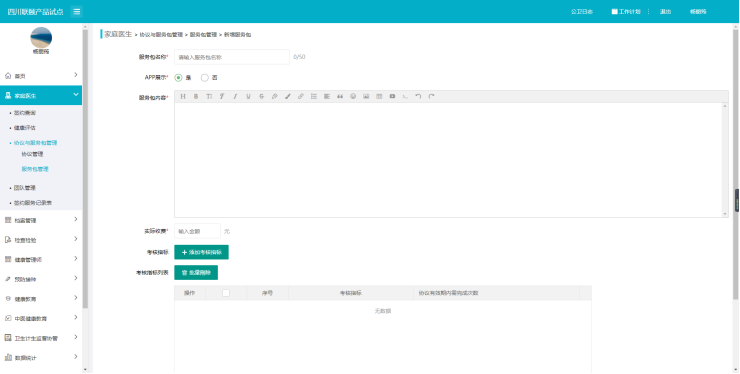740x374 pixels.
Task: Click 协议与服务包管理 in the breadcrumb
Action: coord(161,35)
